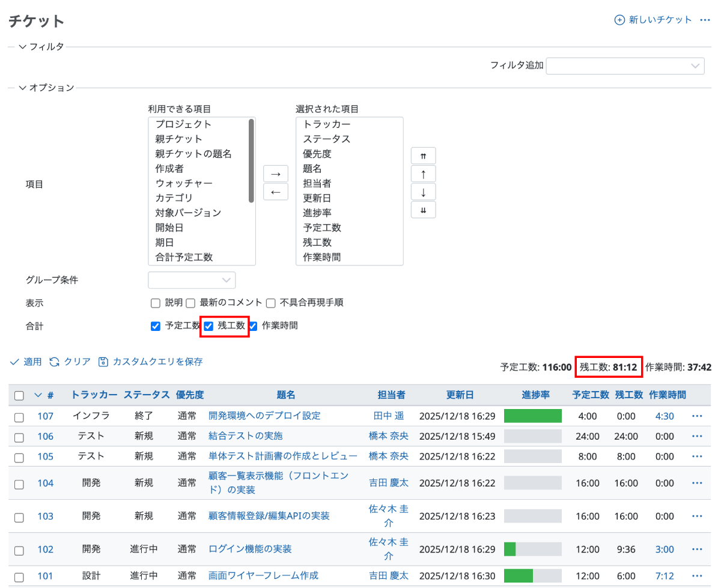Move selected column to the bottom
721x588 pixels.
click(423, 210)
